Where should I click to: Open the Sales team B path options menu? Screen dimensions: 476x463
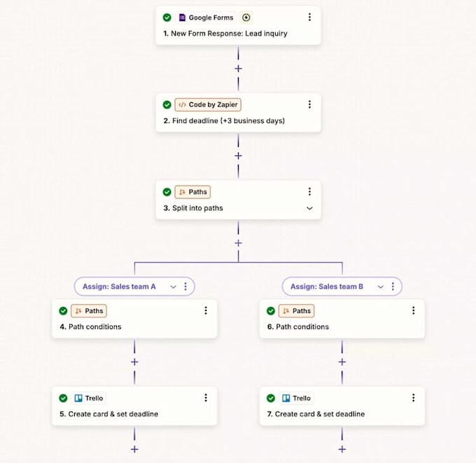[x=393, y=286]
